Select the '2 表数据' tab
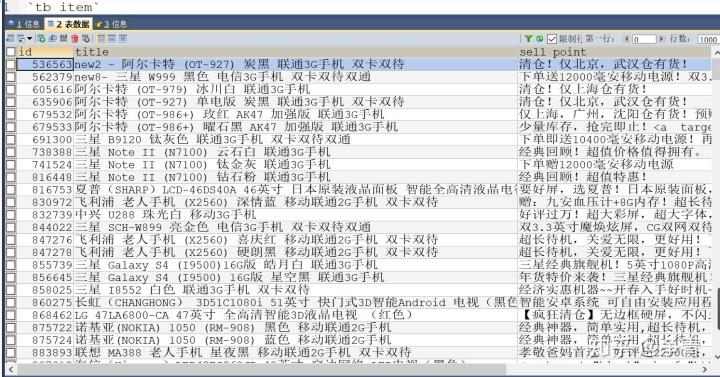This screenshot has height=377, width=720. coord(68,24)
